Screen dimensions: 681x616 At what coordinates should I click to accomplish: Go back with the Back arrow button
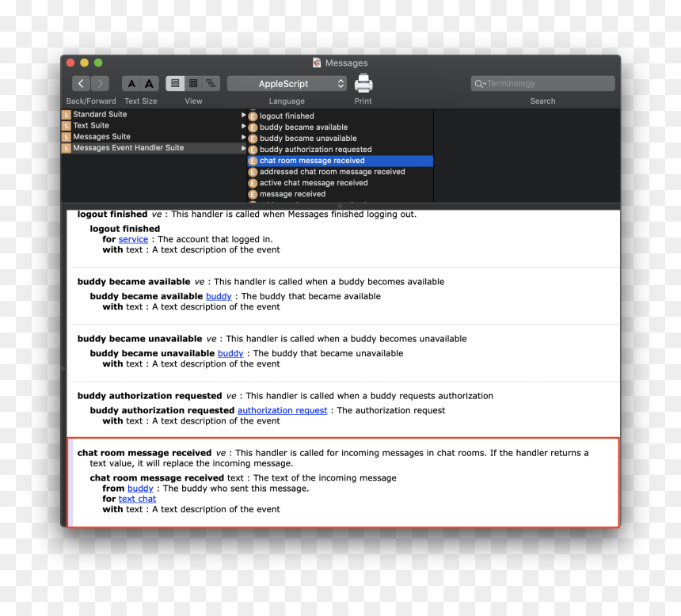coord(81,83)
